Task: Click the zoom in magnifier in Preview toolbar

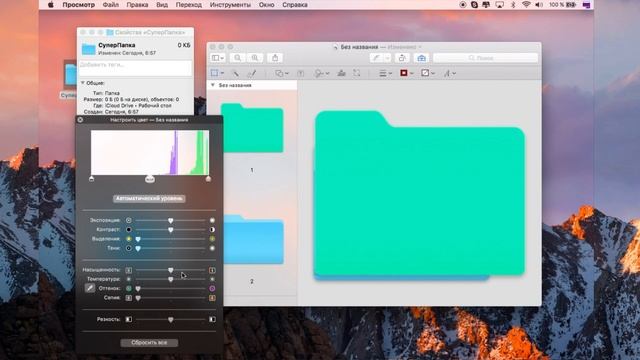Action: [255, 58]
